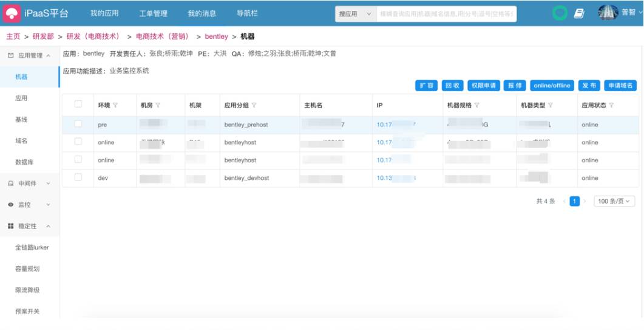Click the user avatar picture
Viewport: 644px width, 330px height.
[x=608, y=13]
